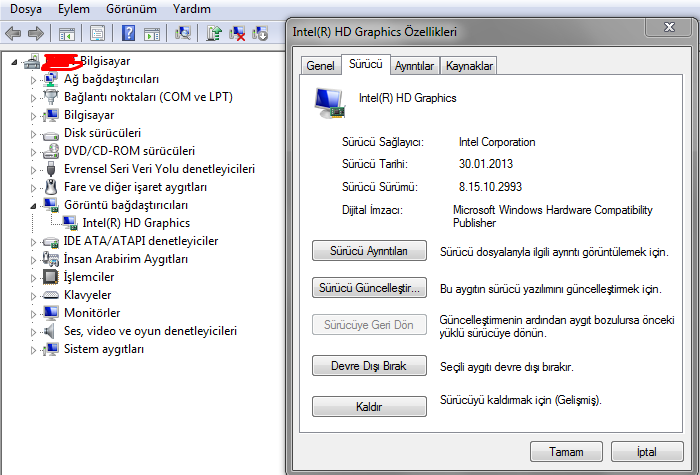Click the Devre Dışı Bırak button

tap(369, 366)
